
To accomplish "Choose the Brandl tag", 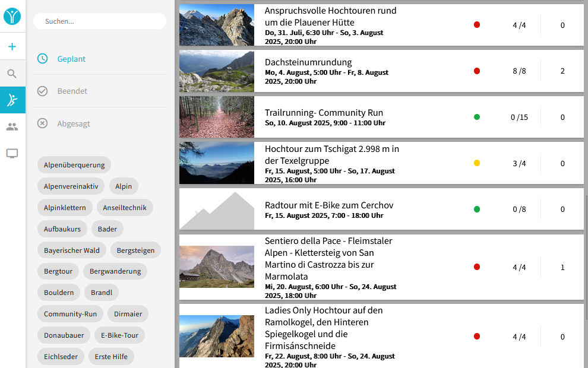I will pos(102,292).
